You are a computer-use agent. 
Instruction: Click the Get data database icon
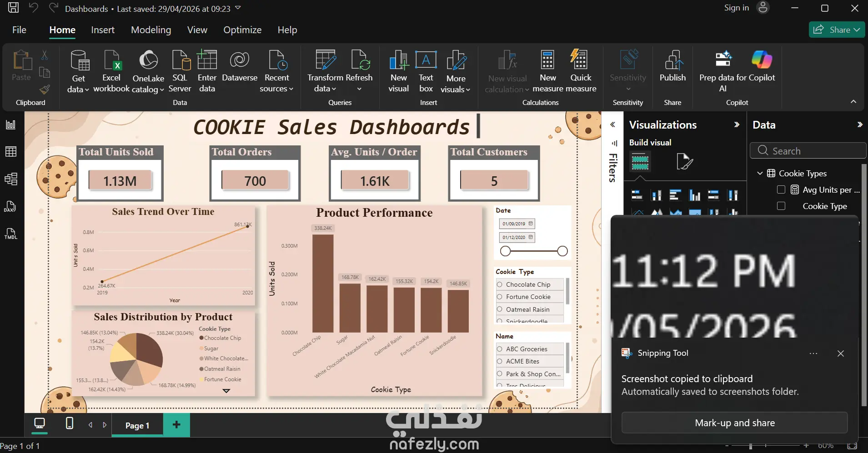(x=80, y=60)
